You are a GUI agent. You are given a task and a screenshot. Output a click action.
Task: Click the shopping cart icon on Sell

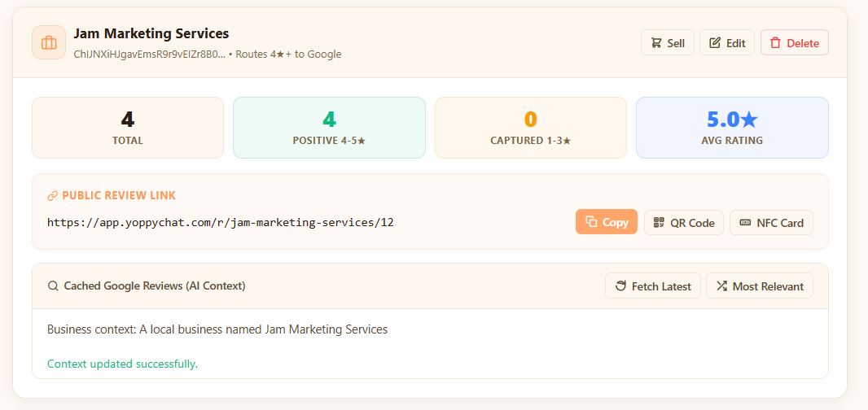tap(656, 42)
